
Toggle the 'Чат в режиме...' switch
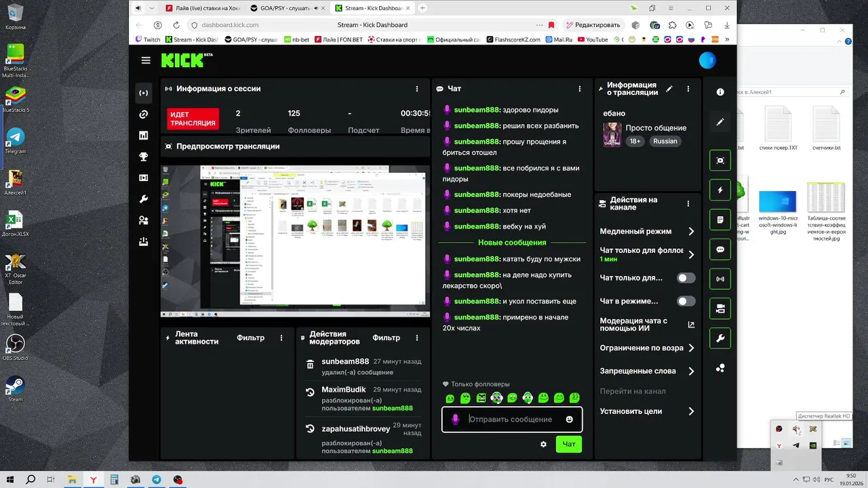click(686, 301)
